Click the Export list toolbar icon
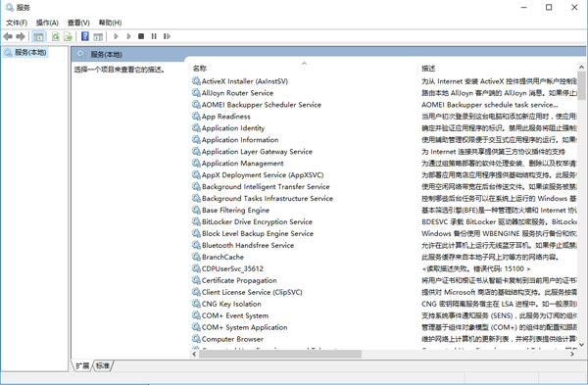This screenshot has height=385, width=588. [x=68, y=36]
